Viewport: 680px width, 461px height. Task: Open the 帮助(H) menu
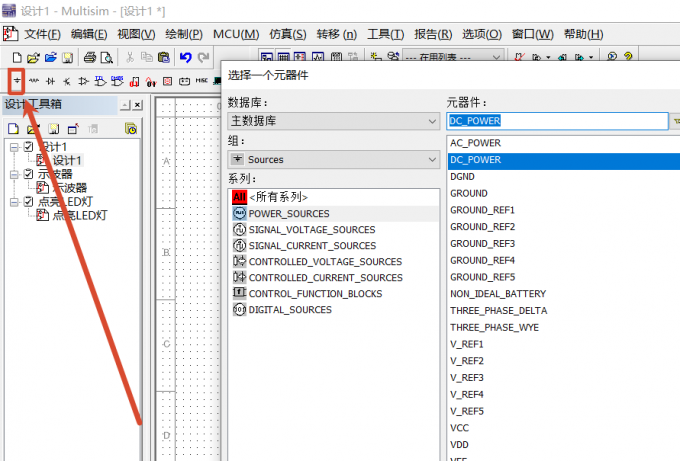click(583, 34)
